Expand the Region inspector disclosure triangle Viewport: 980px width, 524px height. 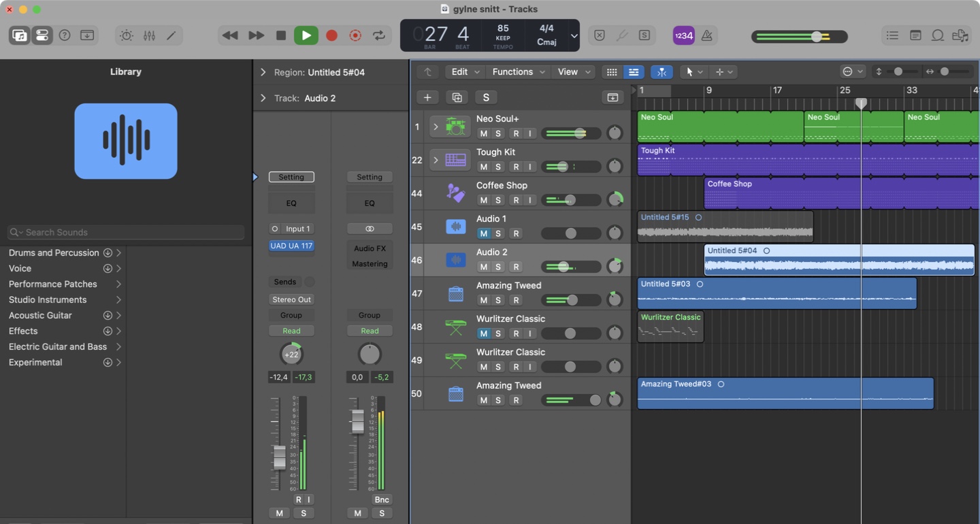tap(263, 72)
